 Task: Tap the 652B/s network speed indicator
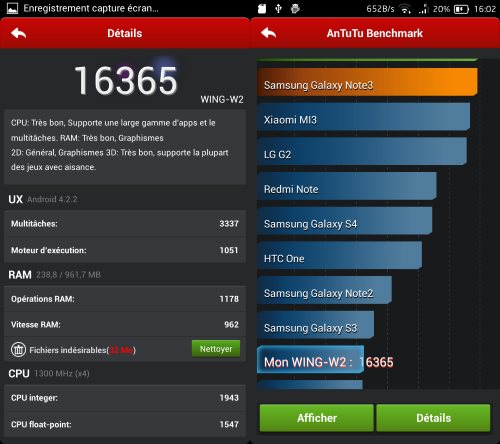[380, 9]
